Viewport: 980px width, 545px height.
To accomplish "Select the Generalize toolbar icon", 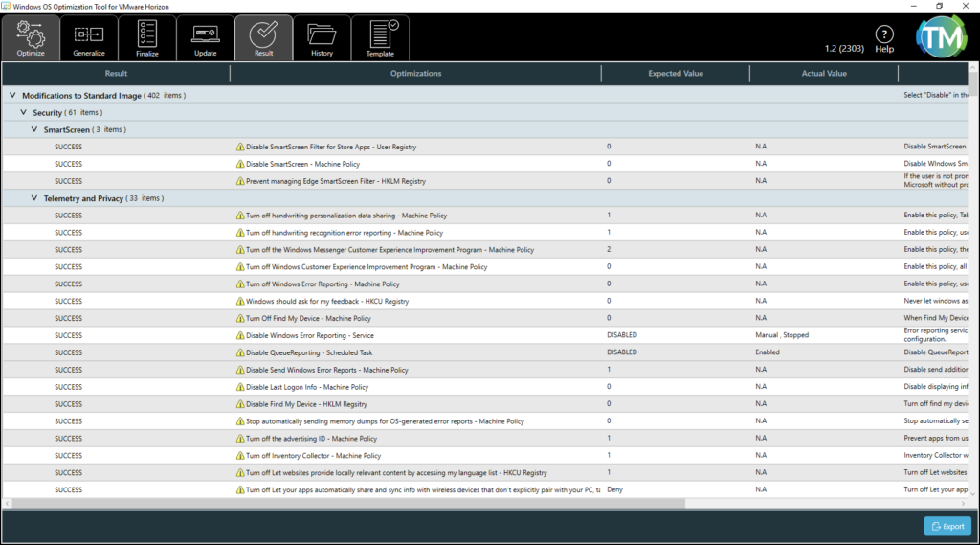I will (x=89, y=38).
